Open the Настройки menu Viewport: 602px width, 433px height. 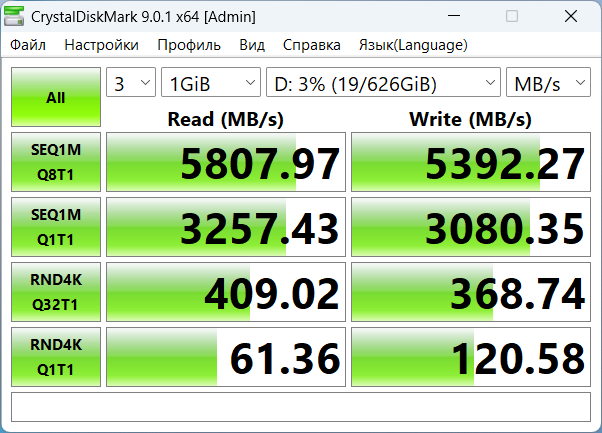[x=101, y=45]
